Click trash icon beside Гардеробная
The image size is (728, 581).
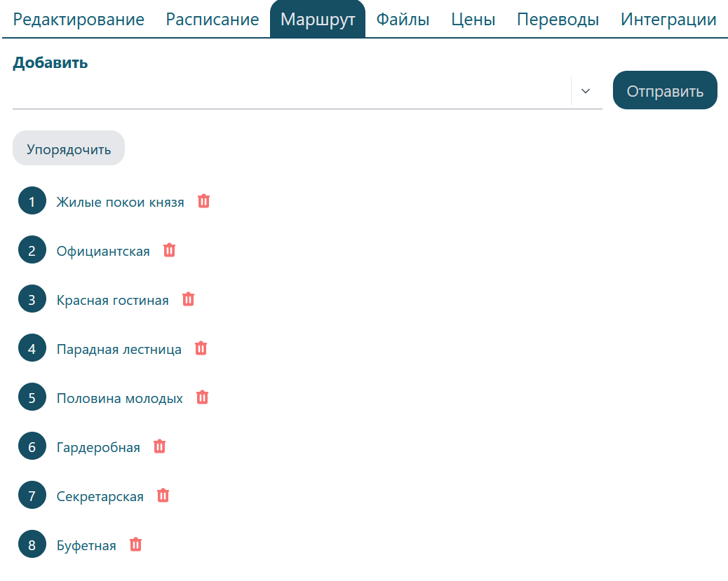pos(159,446)
